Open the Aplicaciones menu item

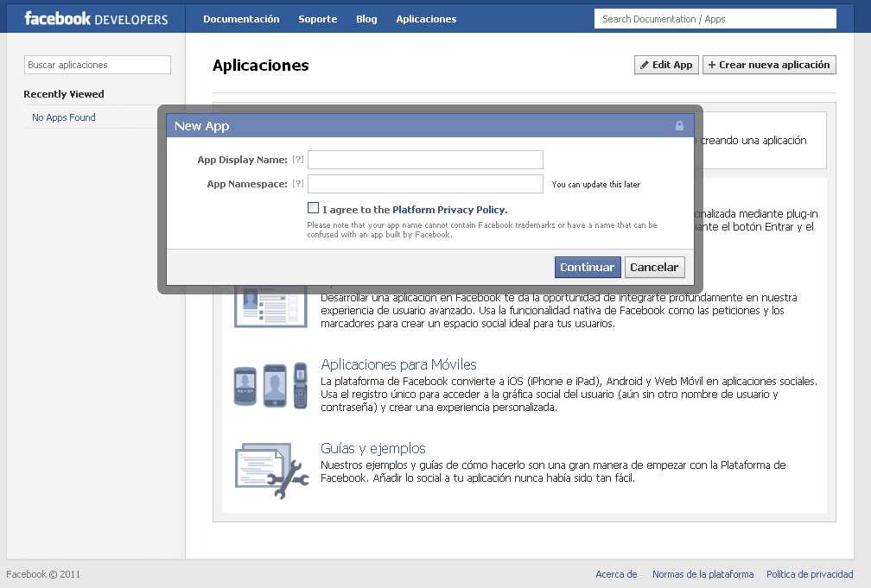pos(426,19)
